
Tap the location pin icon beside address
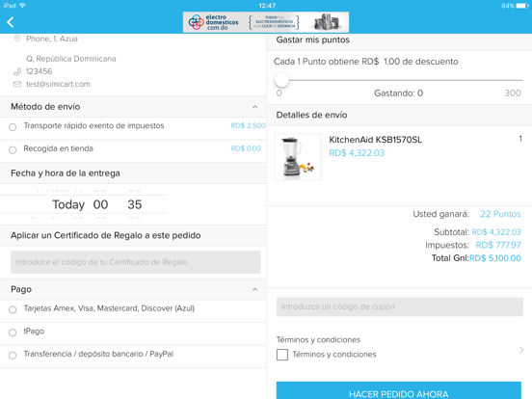click(17, 39)
